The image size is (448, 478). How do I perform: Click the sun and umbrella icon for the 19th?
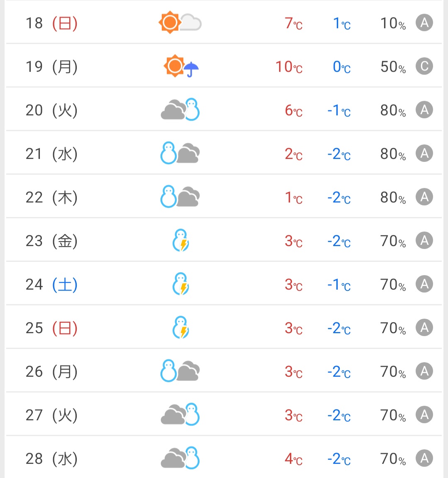click(181, 66)
